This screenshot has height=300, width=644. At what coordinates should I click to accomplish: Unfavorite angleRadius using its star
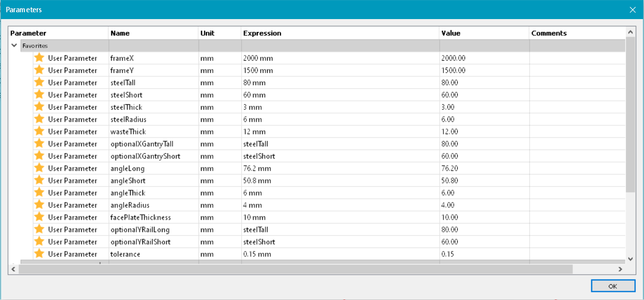coord(40,205)
